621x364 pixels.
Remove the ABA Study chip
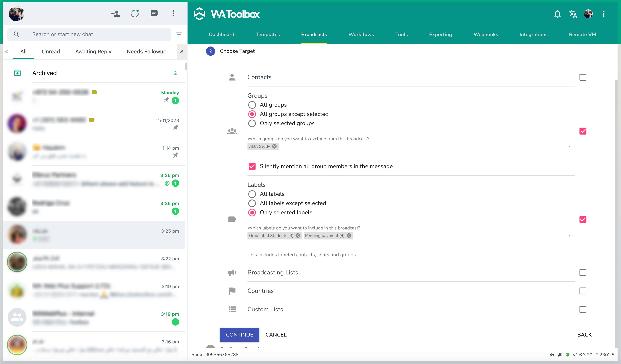275,146
